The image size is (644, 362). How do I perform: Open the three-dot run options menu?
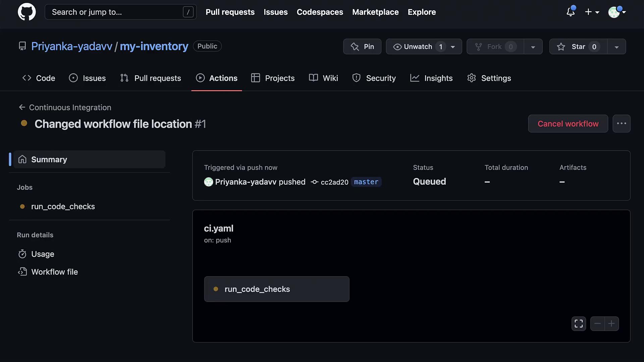pyautogui.click(x=621, y=124)
